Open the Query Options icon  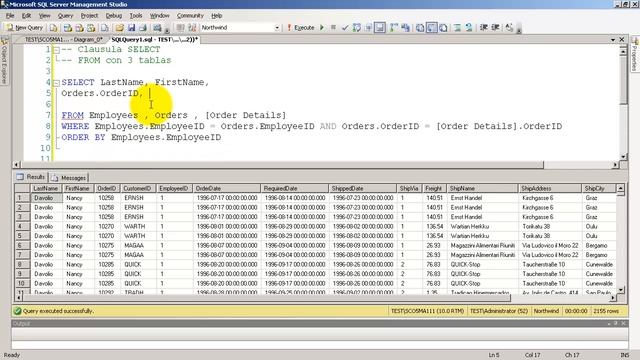pyautogui.click(x=368, y=28)
